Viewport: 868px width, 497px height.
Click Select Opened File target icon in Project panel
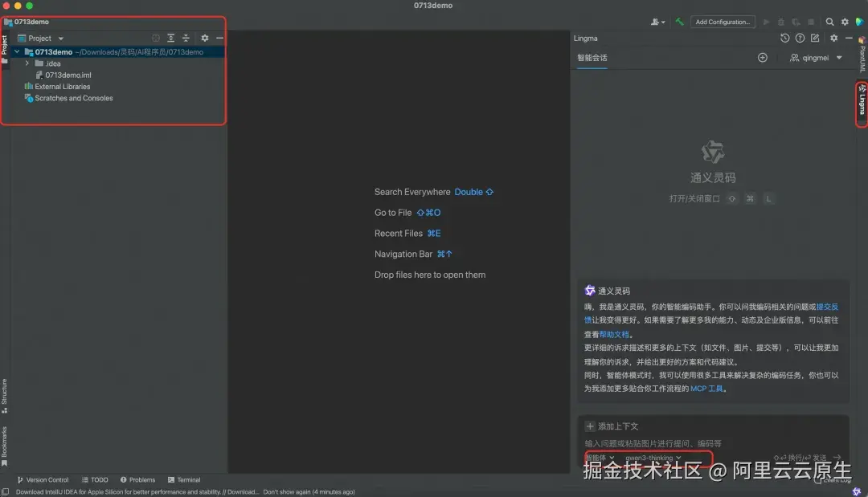156,39
